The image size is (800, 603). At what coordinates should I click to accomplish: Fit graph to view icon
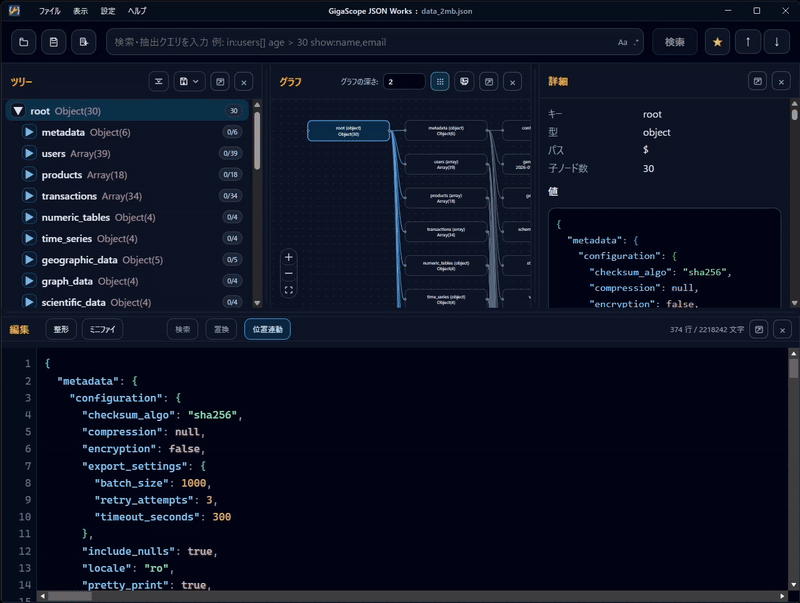(288, 290)
